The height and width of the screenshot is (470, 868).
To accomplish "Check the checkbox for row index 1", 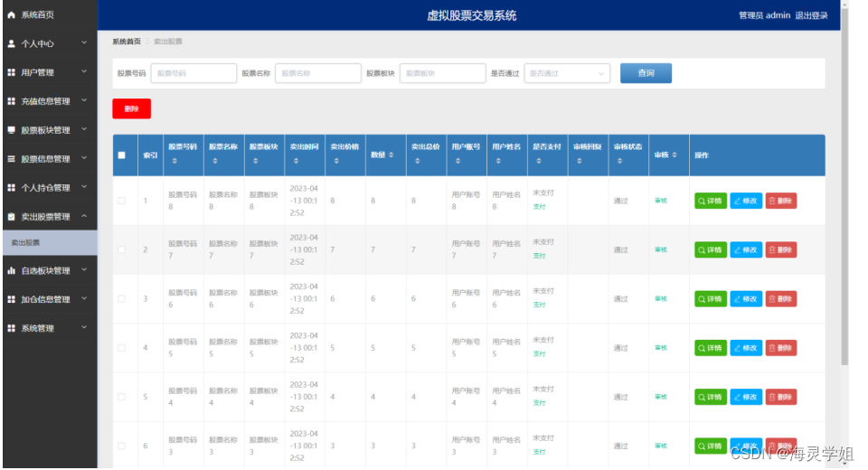I will [122, 201].
